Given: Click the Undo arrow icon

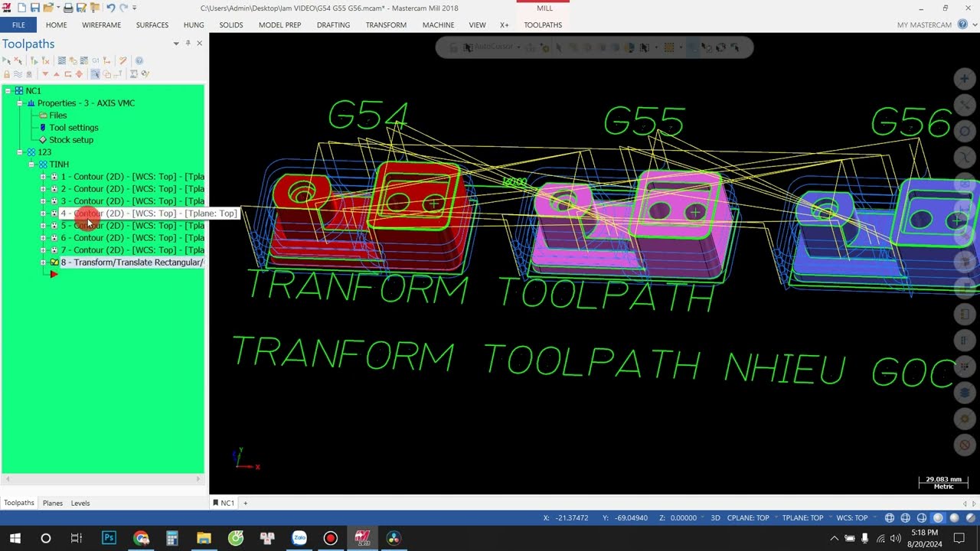Looking at the screenshot, I should point(110,8).
